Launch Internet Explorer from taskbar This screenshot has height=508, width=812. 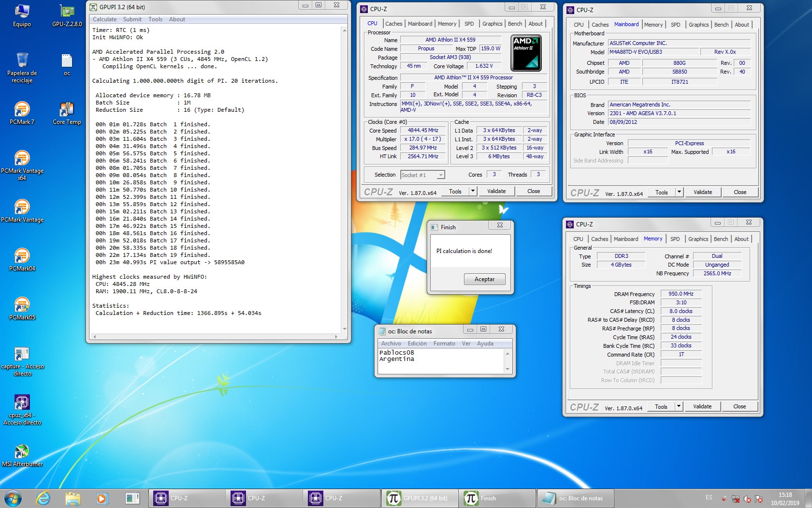tap(43, 498)
